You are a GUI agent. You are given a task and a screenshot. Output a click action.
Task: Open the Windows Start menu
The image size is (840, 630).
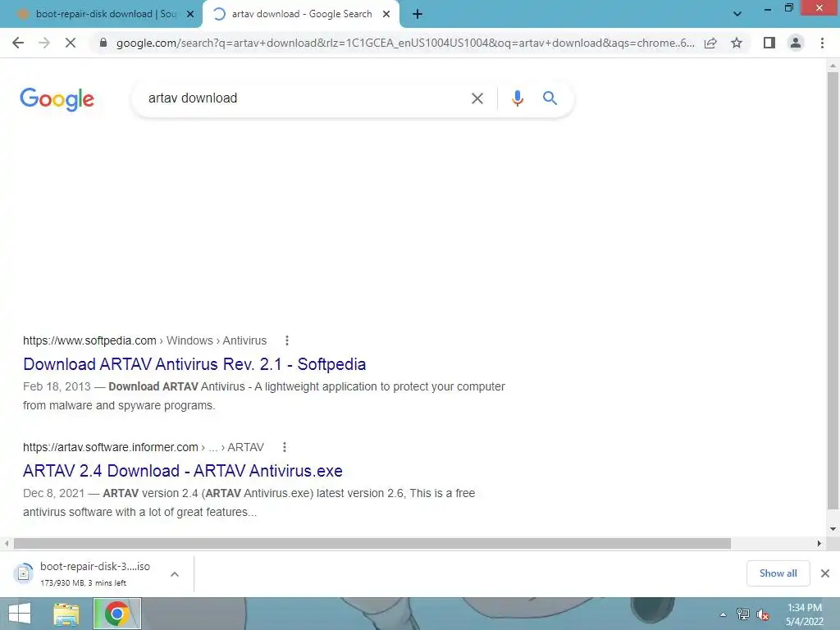click(x=20, y=614)
